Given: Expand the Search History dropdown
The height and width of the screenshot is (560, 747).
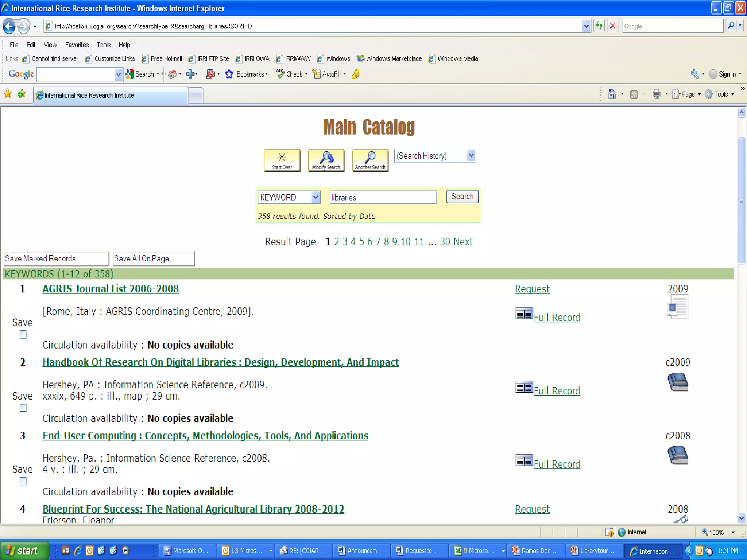Looking at the screenshot, I should click(x=471, y=156).
